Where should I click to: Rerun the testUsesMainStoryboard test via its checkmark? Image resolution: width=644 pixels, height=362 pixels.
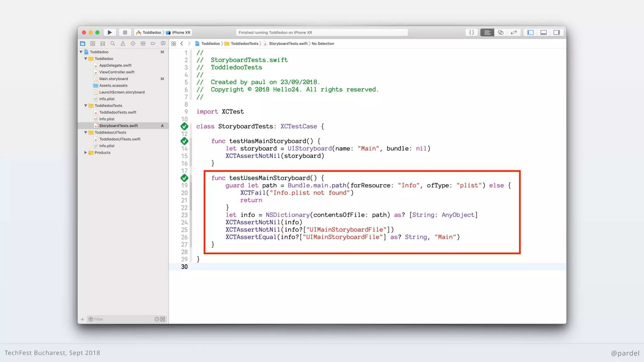[184, 178]
